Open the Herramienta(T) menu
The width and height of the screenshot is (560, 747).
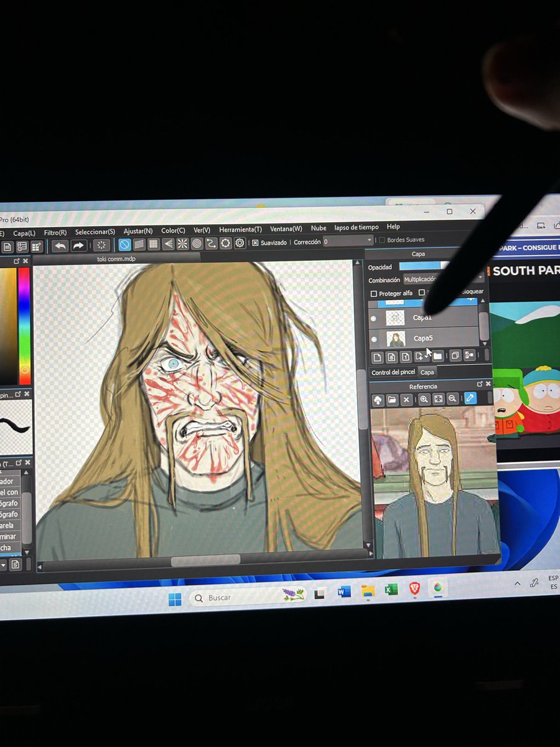240,229
